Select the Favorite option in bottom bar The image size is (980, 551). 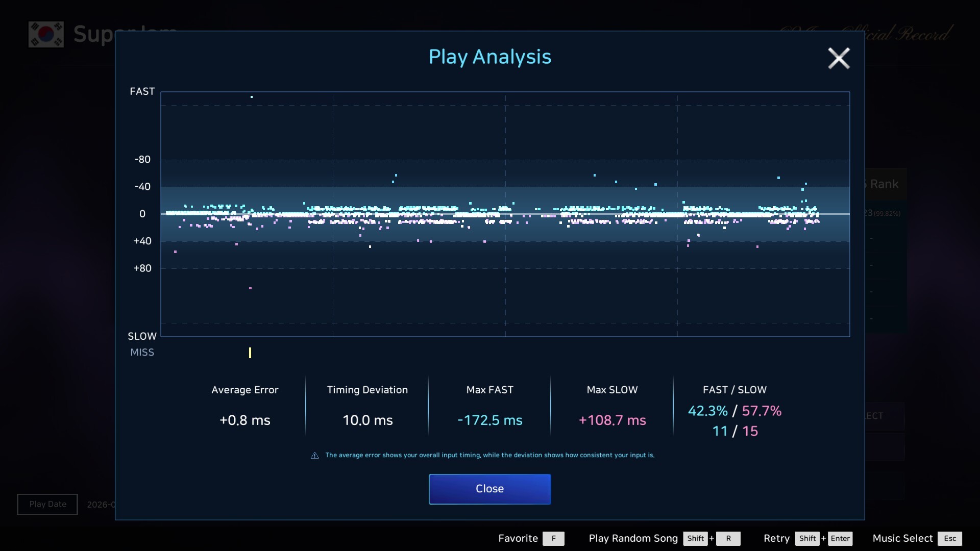518,538
